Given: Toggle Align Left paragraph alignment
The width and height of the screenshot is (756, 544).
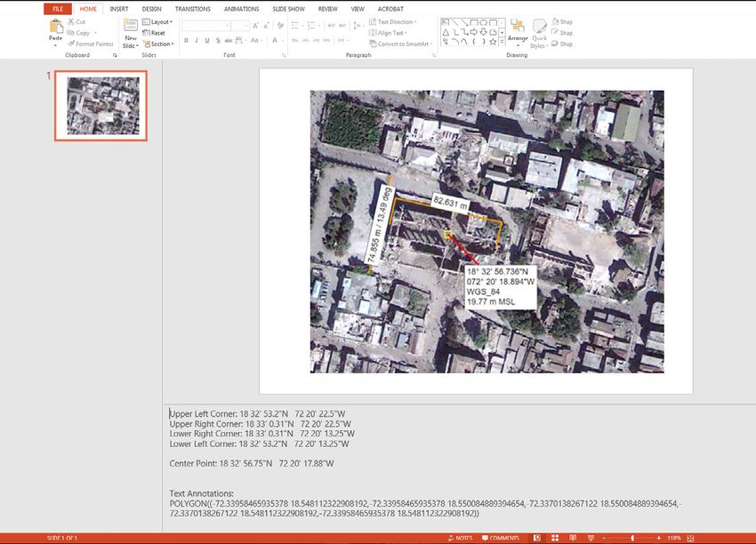Looking at the screenshot, I should pos(295,41).
